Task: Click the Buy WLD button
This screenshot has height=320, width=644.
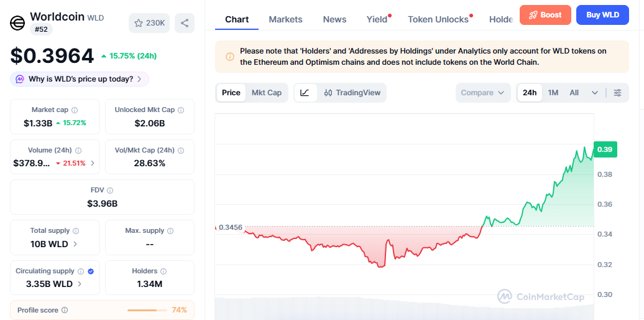Action: [602, 15]
